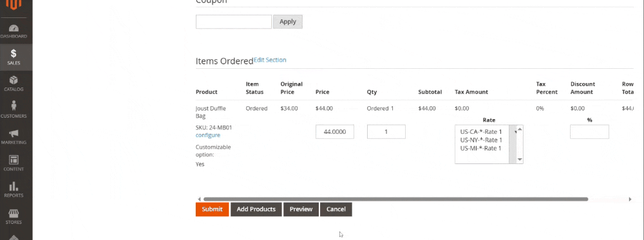Image resolution: width=644 pixels, height=240 pixels.
Task: Click the Rate label above the list
Action: 489,120
